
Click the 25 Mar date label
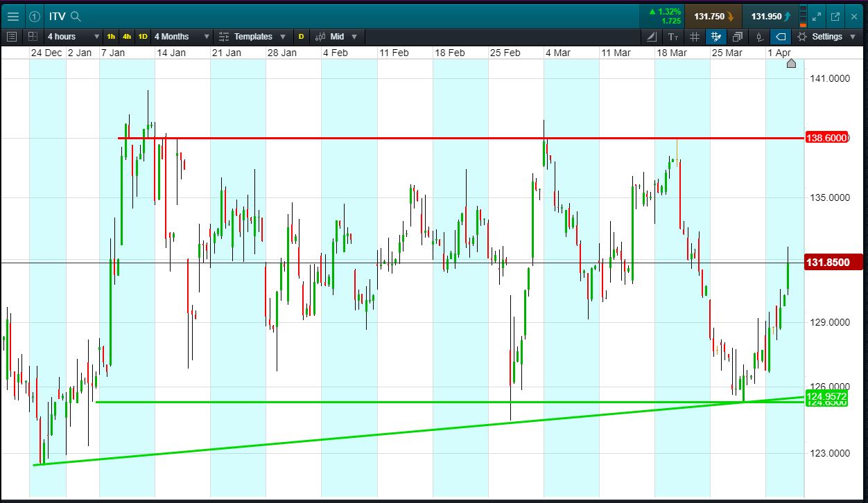[727, 53]
